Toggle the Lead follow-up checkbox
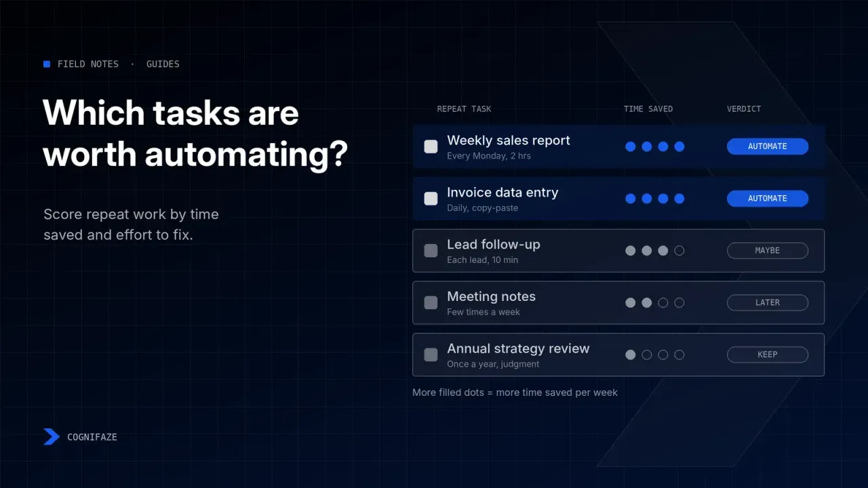This screenshot has width=868, height=488. point(431,251)
